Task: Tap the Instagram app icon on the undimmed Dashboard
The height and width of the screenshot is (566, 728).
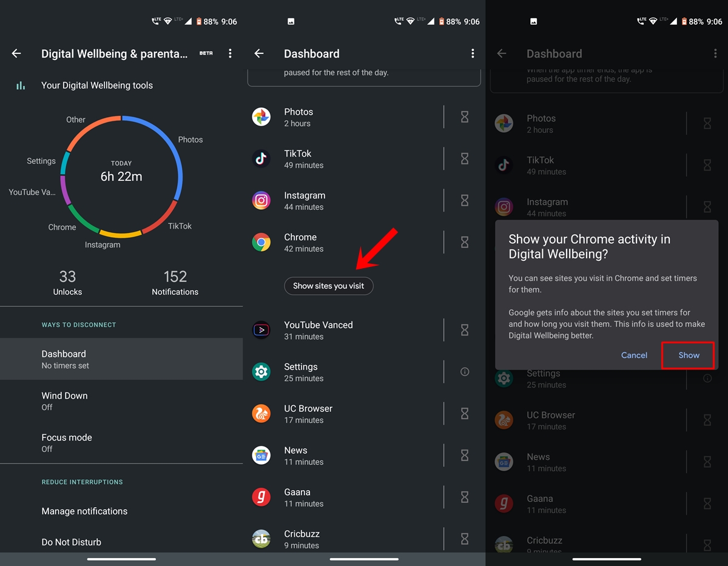Action: tap(261, 201)
